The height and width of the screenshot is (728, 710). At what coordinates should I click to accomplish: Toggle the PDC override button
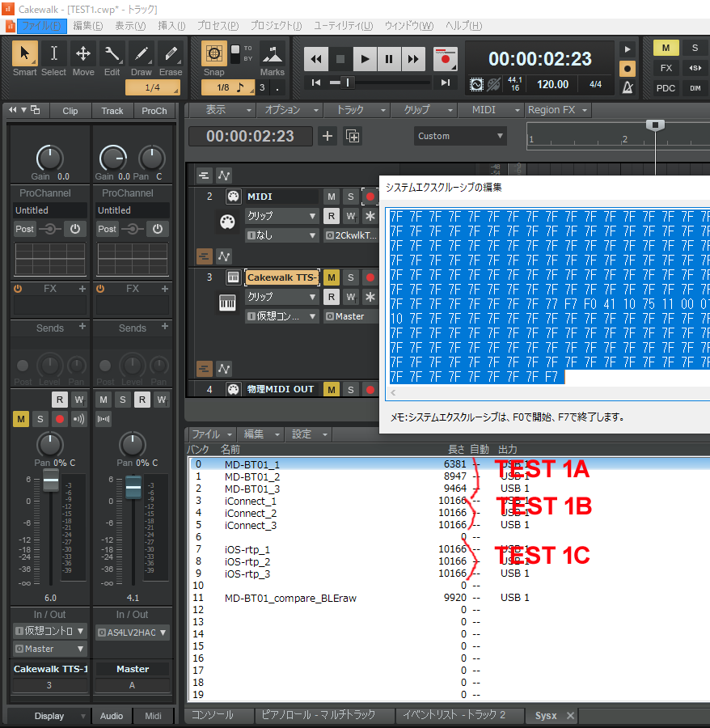point(666,88)
